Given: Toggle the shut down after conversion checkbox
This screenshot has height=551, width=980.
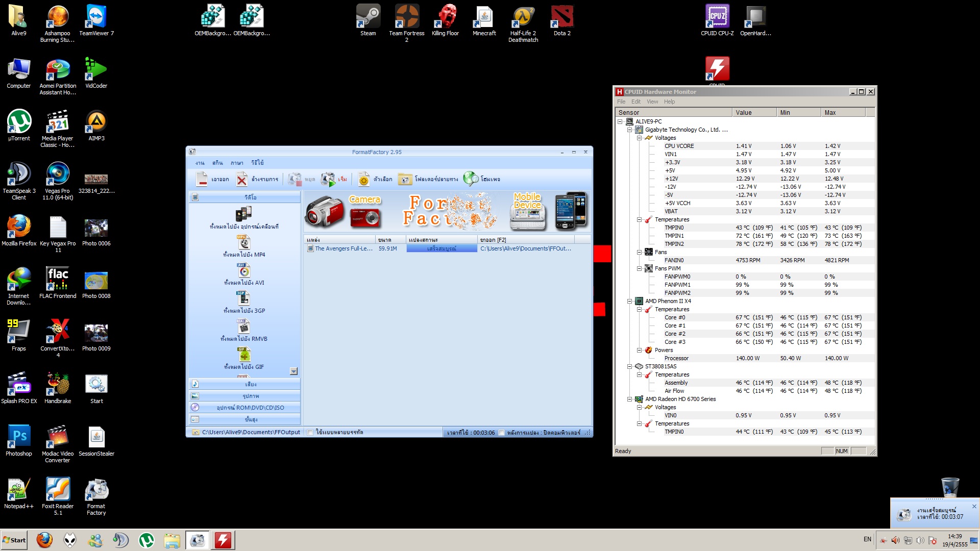Looking at the screenshot, I should [x=502, y=433].
